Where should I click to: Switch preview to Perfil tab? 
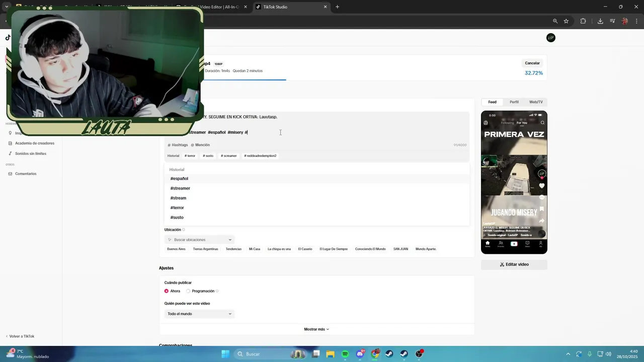[x=514, y=102]
